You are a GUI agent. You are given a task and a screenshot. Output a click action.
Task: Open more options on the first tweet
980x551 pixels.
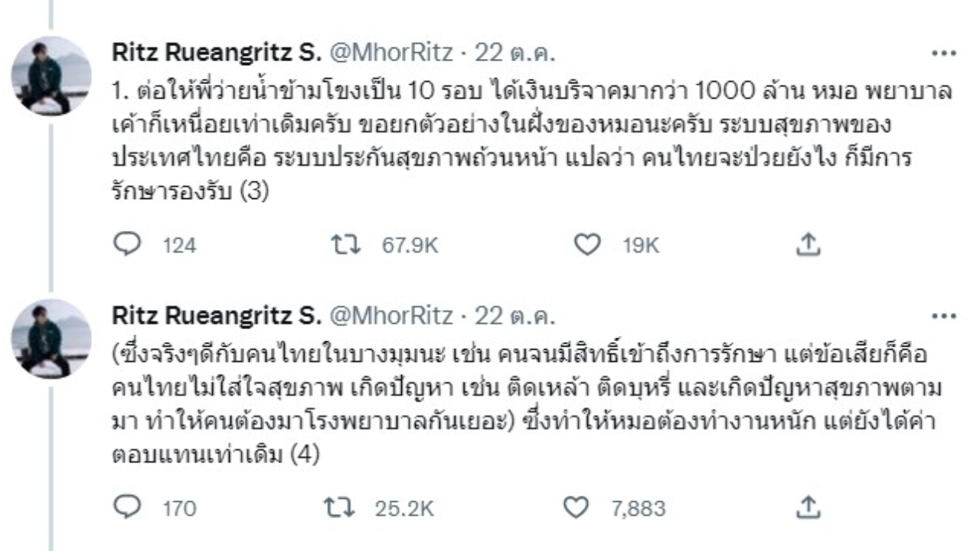[944, 53]
